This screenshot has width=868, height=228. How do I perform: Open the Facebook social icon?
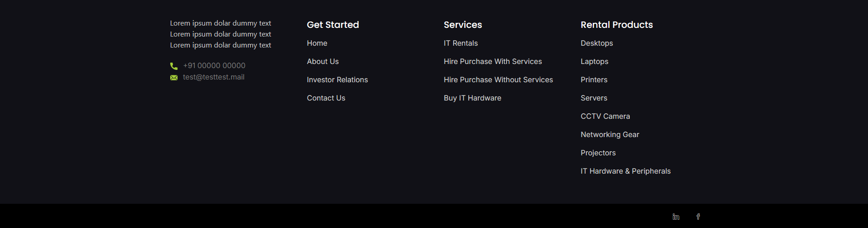(x=698, y=217)
